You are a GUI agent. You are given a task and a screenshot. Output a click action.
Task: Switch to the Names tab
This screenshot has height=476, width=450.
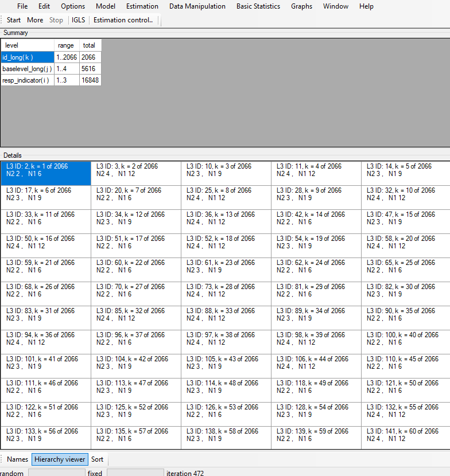tap(17, 459)
